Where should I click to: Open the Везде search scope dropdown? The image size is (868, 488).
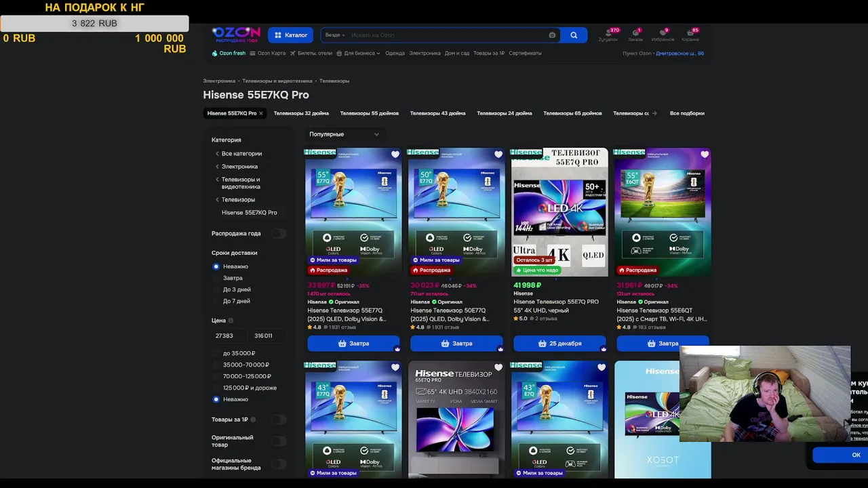[x=335, y=35]
